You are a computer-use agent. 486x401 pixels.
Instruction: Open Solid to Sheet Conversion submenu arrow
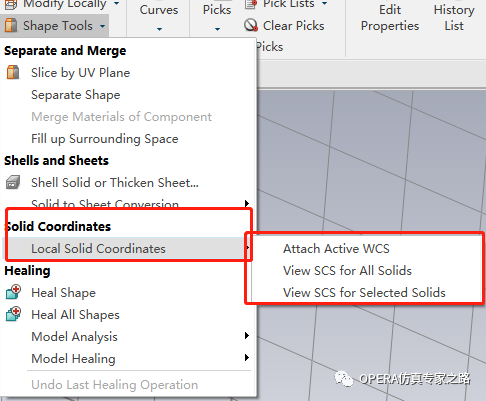click(x=247, y=203)
